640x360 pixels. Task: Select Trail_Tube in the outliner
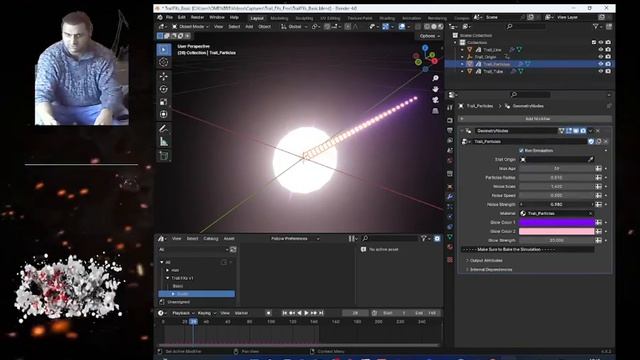(x=493, y=71)
